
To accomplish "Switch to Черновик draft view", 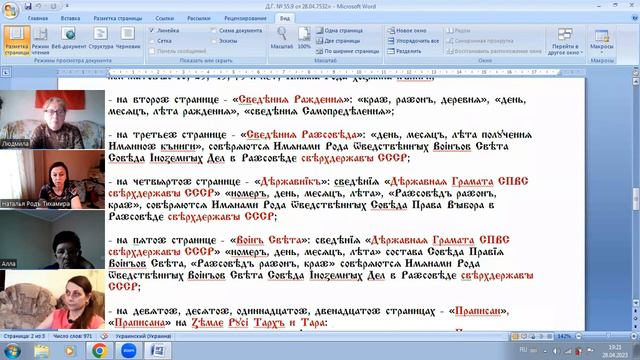I will point(128,38).
